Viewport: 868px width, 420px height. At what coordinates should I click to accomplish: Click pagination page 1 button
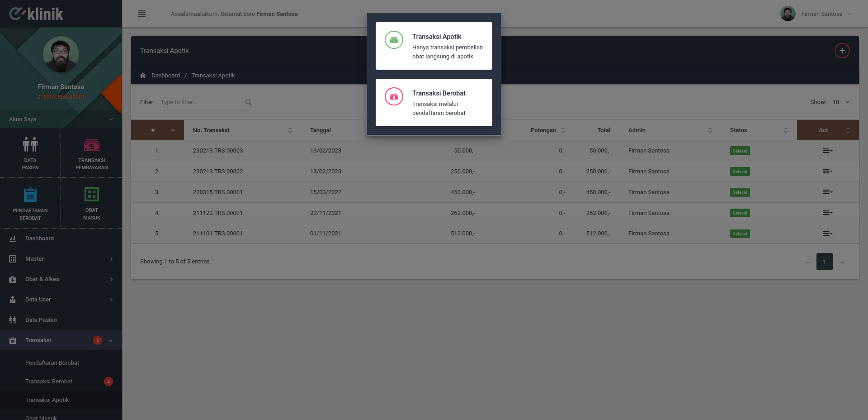point(824,262)
